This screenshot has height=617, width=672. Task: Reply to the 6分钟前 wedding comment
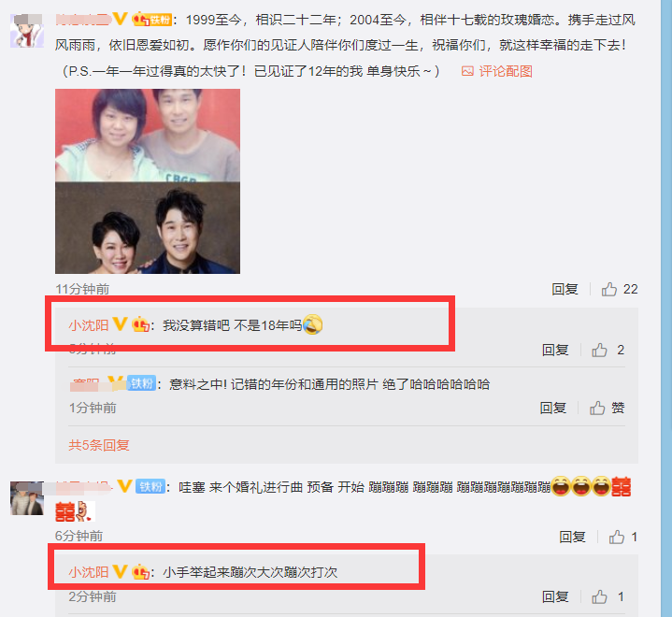(573, 537)
